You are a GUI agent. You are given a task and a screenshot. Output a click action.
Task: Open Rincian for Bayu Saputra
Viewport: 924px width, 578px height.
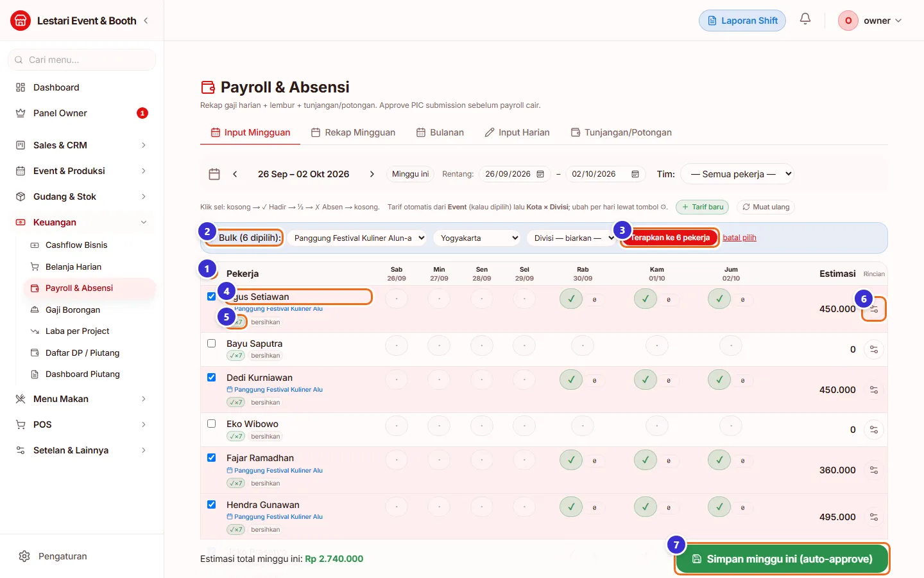874,349
